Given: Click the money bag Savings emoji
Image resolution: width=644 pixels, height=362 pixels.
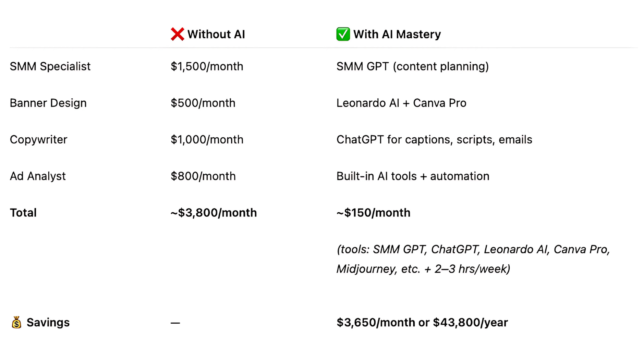Looking at the screenshot, I should [16, 322].
